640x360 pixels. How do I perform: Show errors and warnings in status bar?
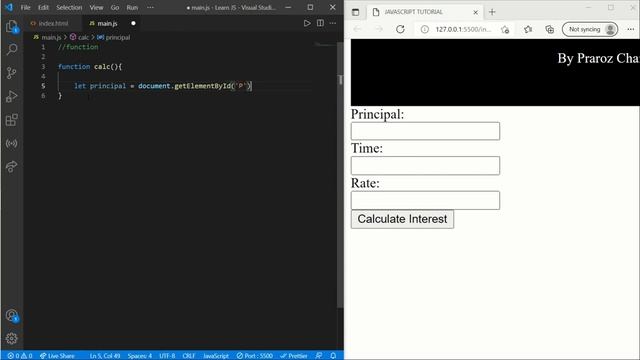20,356
